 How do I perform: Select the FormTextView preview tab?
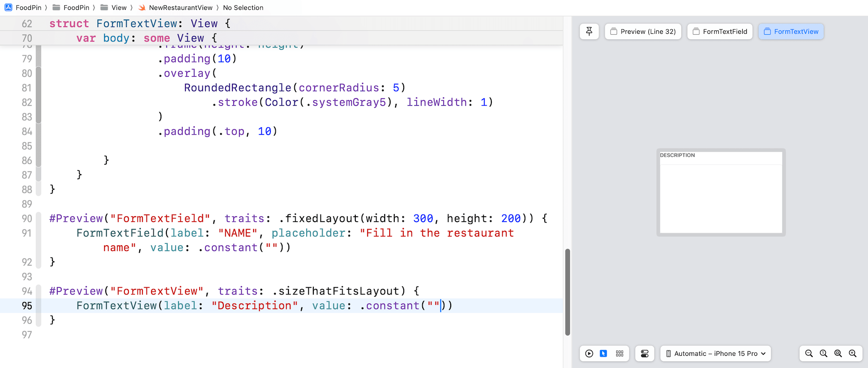[x=791, y=32]
